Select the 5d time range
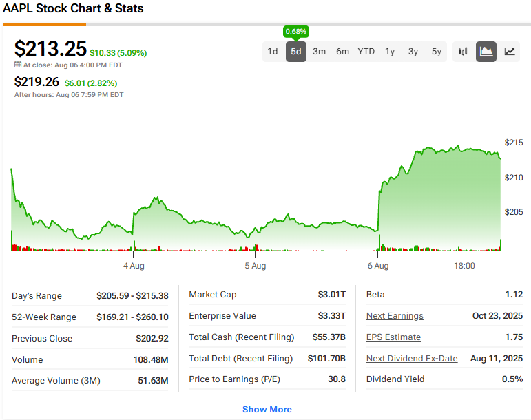531x420 pixels. point(296,52)
